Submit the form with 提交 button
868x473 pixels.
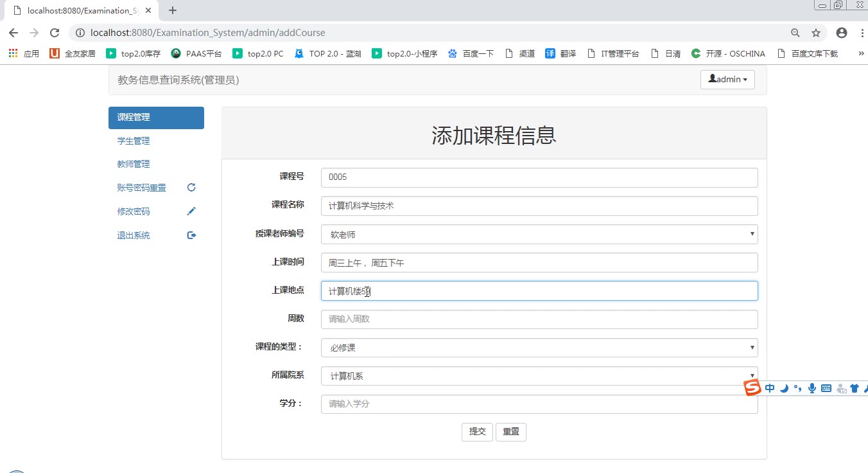[477, 432]
